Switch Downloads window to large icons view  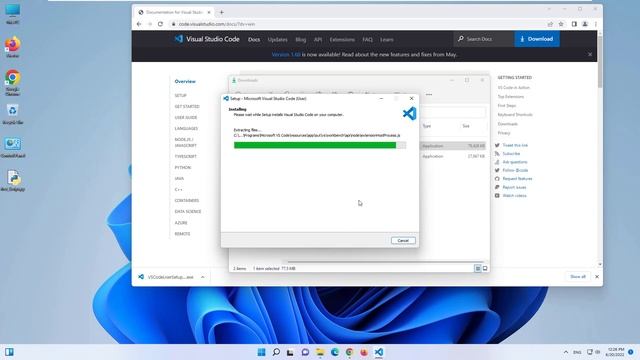(x=485, y=269)
